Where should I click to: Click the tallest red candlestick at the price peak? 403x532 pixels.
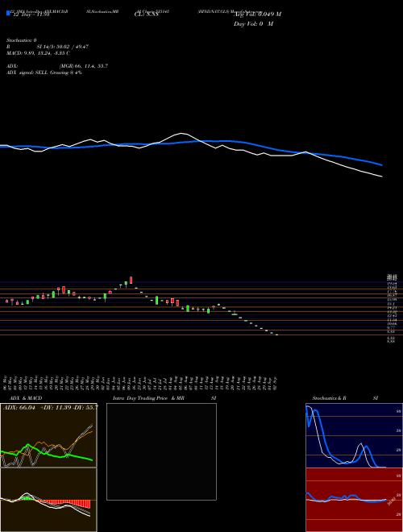[x=131, y=280]
